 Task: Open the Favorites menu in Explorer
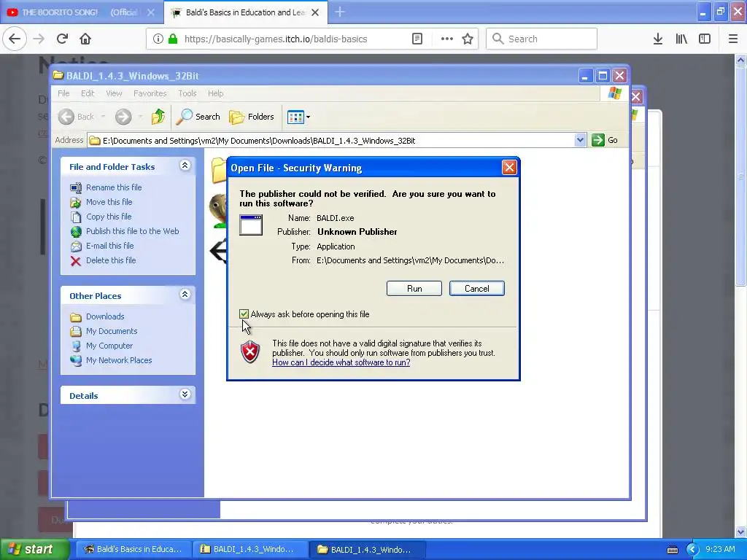tap(150, 93)
